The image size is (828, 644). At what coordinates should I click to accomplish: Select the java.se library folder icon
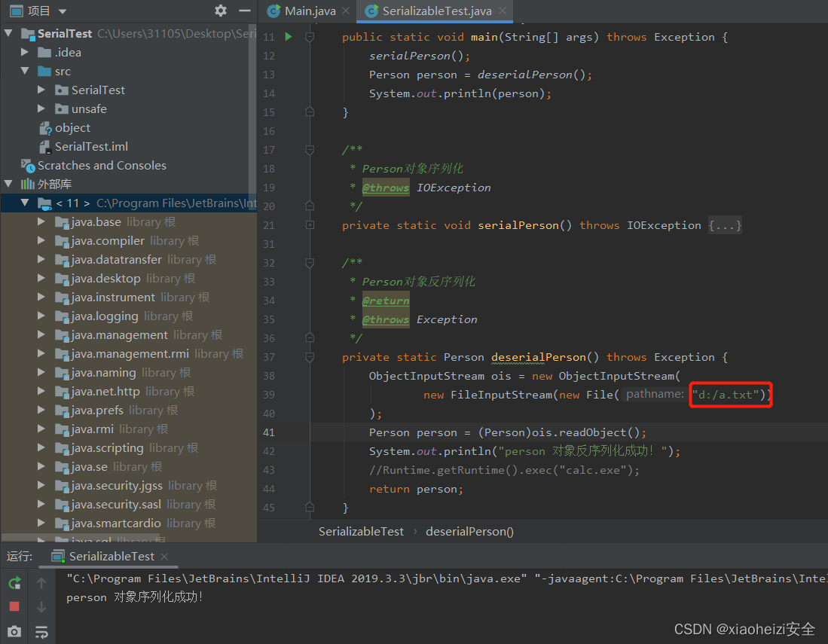click(63, 467)
